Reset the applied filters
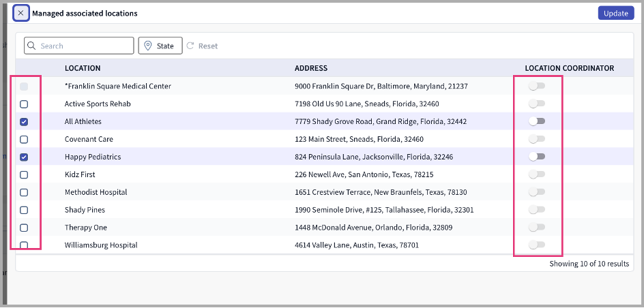 [x=203, y=46]
